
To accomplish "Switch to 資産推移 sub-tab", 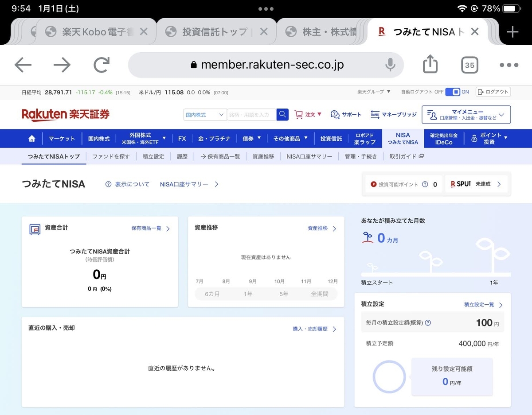I will pos(263,156).
